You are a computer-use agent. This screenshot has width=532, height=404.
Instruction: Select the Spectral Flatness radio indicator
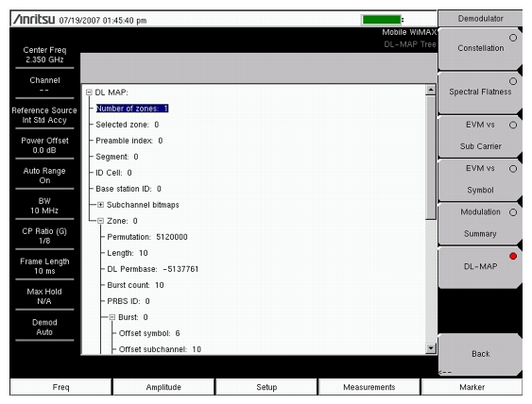(x=513, y=81)
